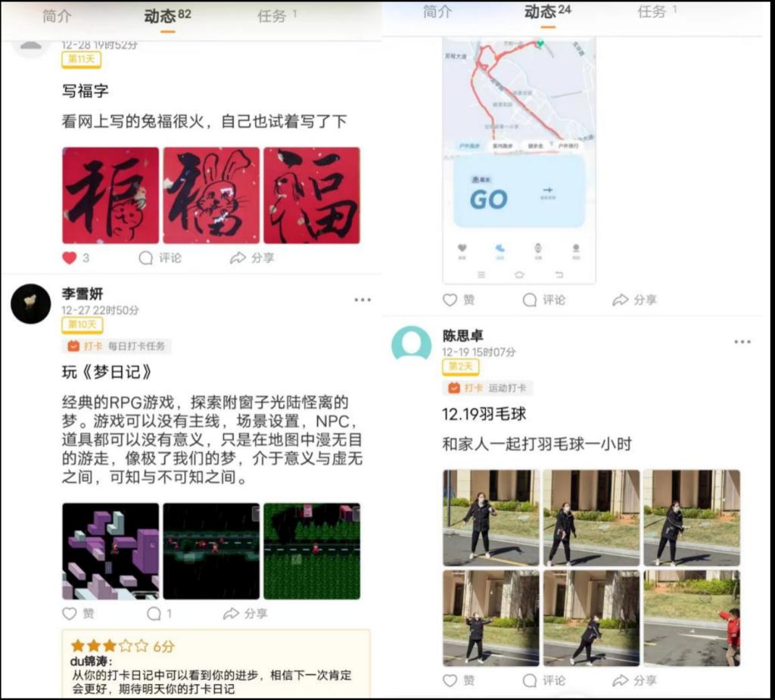The height and width of the screenshot is (700, 775).
Task: Select the 动态 82 tab
Action: [x=167, y=16]
